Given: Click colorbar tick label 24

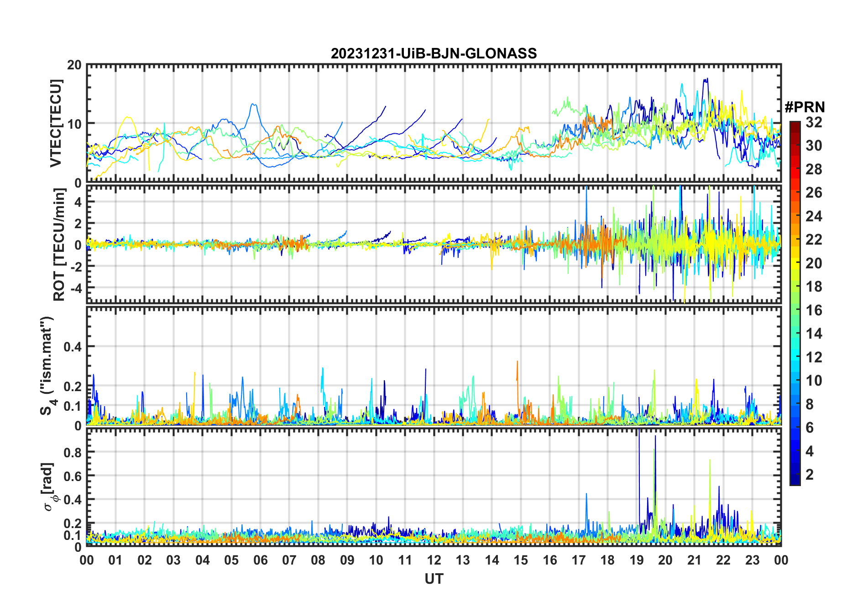Looking at the screenshot, I should click(814, 216).
